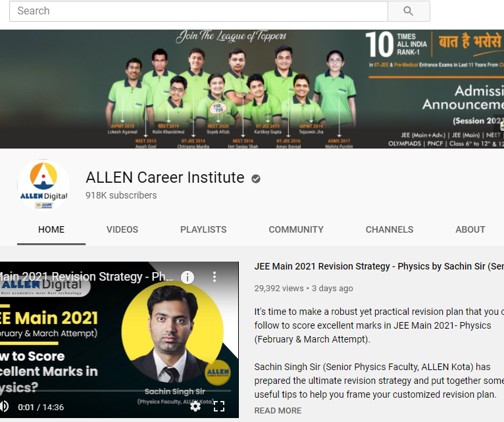
Task: Click the ALLEN Digital channel avatar
Action: [x=43, y=185]
